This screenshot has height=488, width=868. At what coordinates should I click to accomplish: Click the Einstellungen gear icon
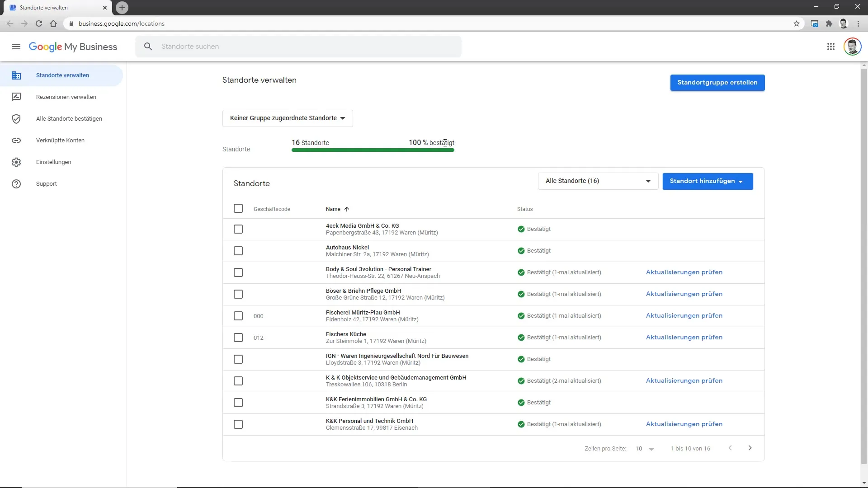[16, 162]
